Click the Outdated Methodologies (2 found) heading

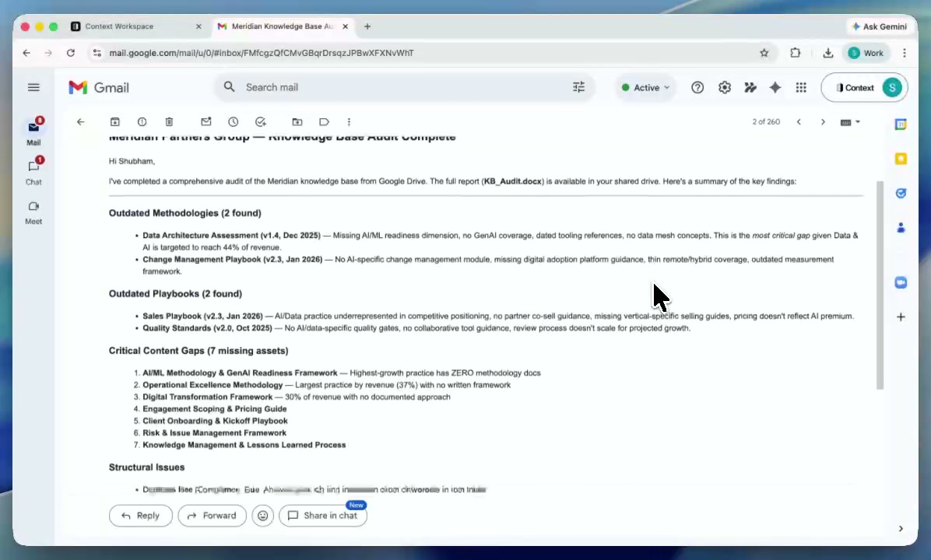click(184, 213)
